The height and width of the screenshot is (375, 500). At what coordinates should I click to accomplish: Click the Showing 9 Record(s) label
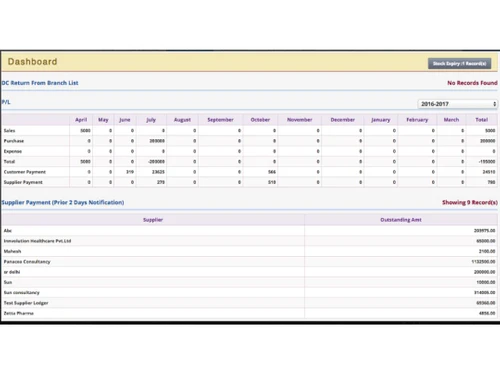(470, 202)
